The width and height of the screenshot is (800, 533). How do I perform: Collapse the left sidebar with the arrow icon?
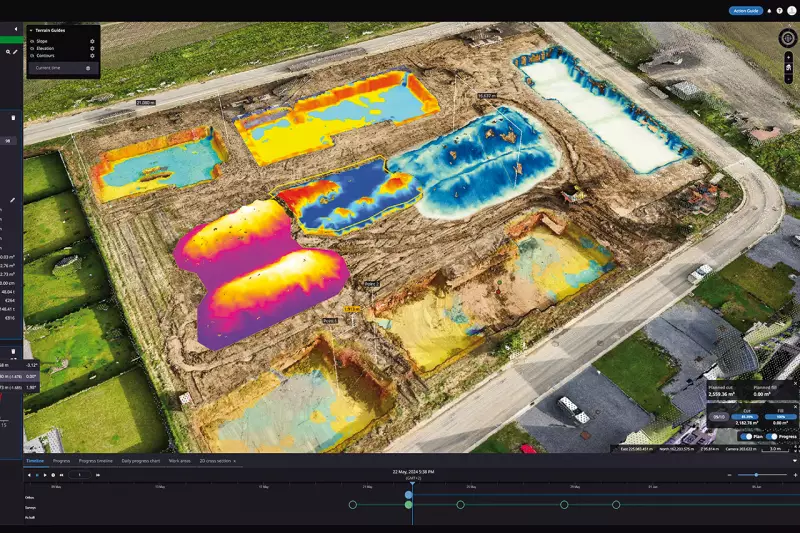[16, 29]
